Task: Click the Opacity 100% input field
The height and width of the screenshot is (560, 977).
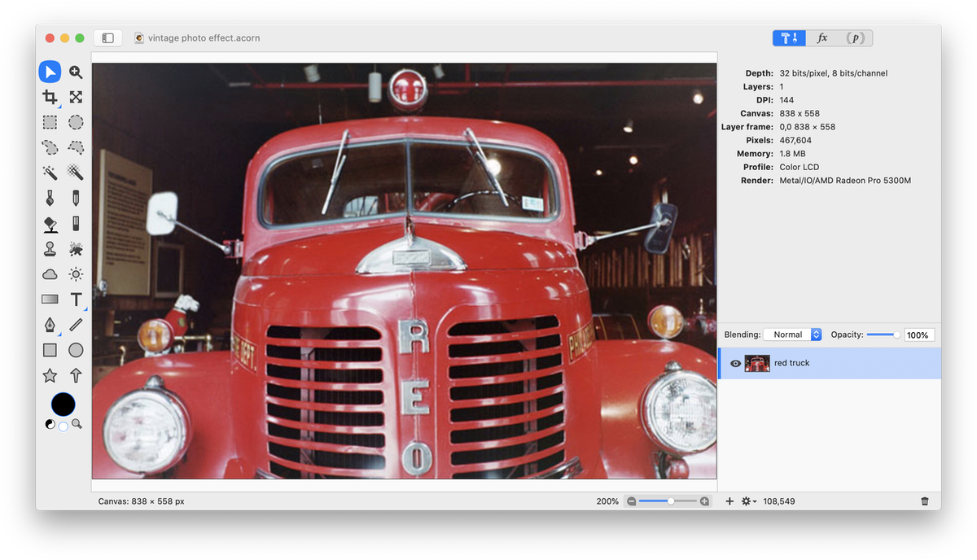Action: pyautogui.click(x=919, y=335)
